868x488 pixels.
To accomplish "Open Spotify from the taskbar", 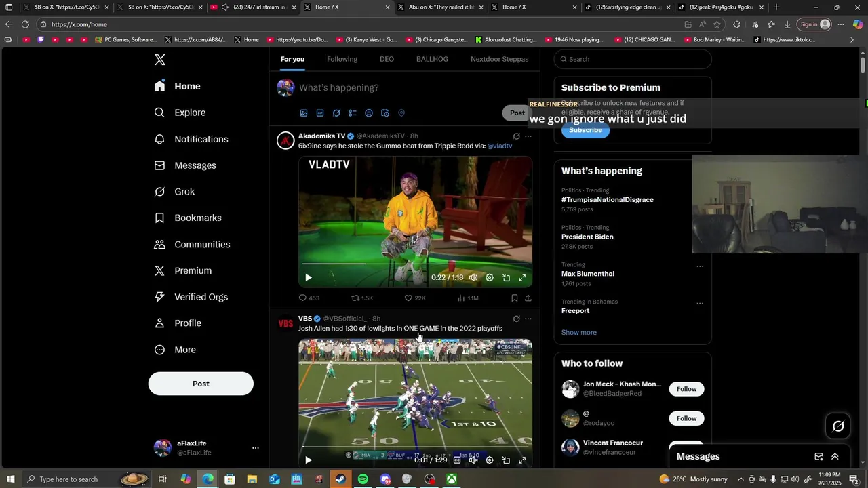I will coord(363,479).
